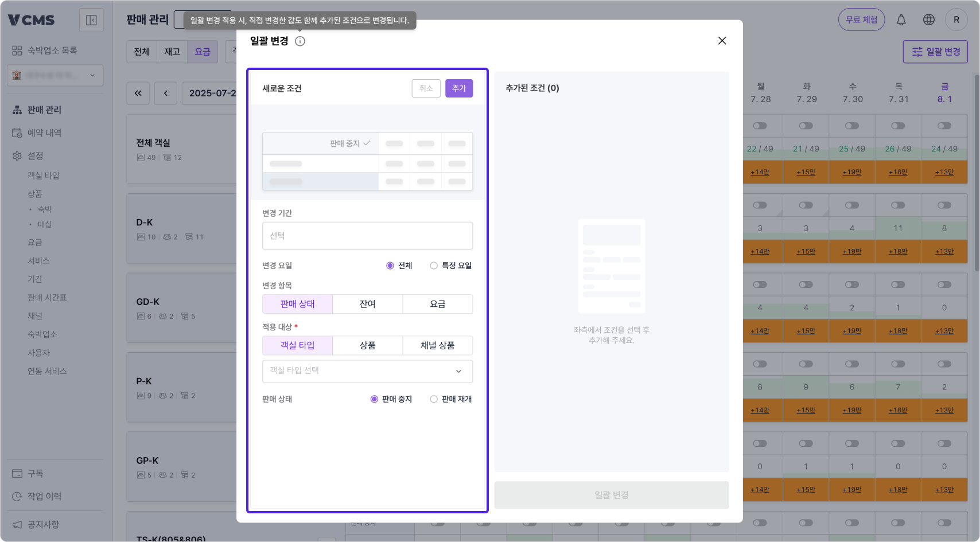This screenshot has width=980, height=542.
Task: Choose the 판매 재개 radio option
Action: click(434, 399)
